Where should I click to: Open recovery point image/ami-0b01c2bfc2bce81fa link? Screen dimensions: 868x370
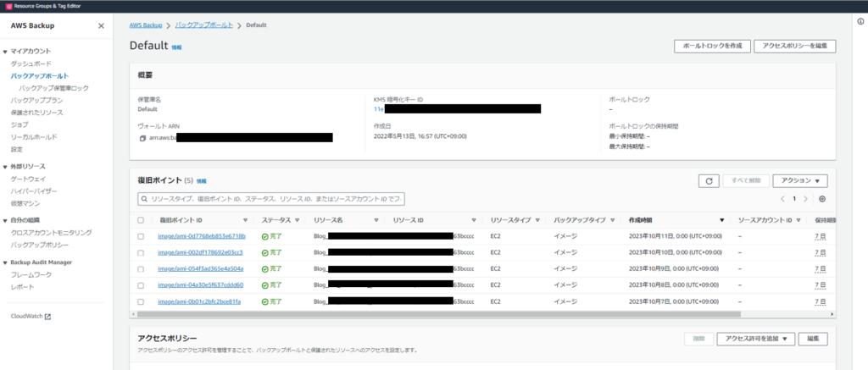pyautogui.click(x=199, y=302)
